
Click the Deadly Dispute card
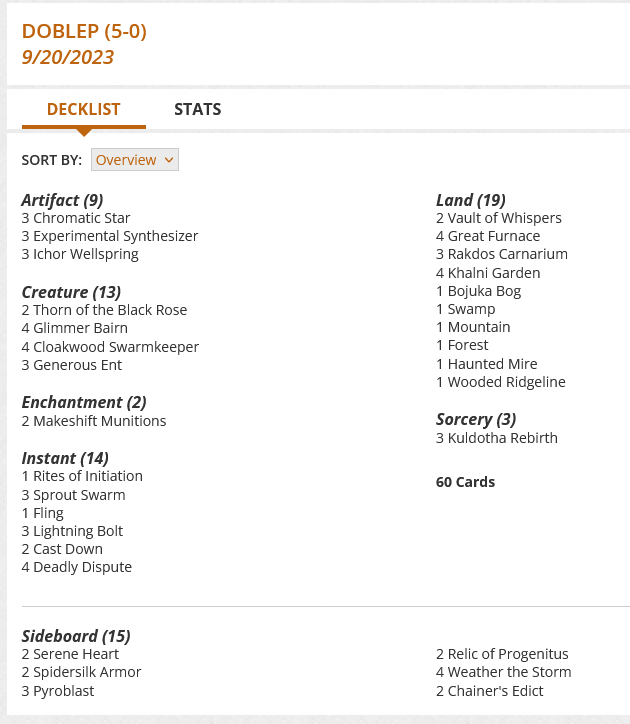coord(82,567)
